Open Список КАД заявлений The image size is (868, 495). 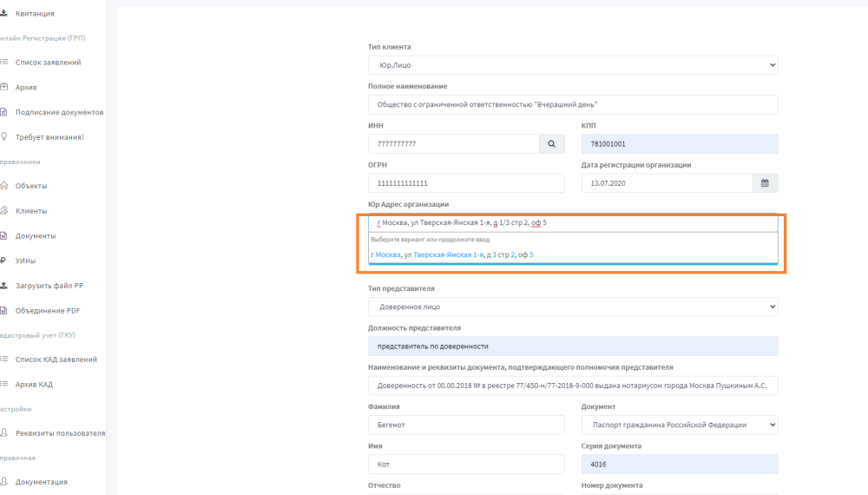pos(56,359)
